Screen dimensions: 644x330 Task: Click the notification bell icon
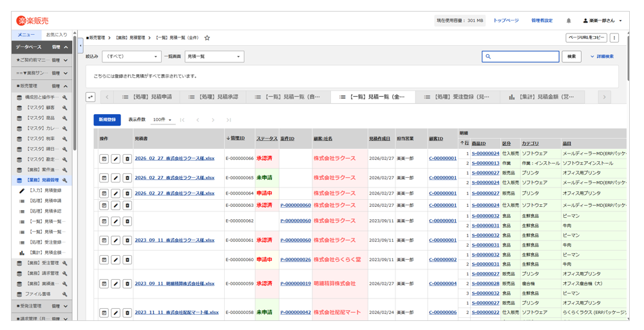pyautogui.click(x=569, y=21)
